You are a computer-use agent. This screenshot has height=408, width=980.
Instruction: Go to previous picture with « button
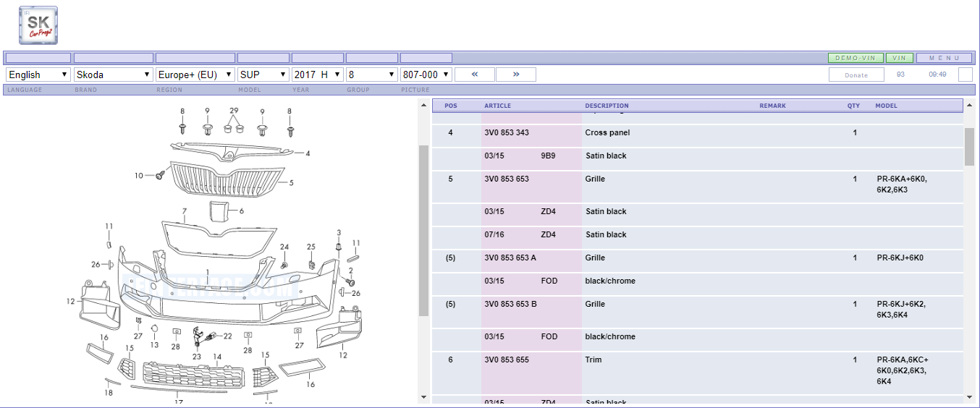click(x=475, y=75)
